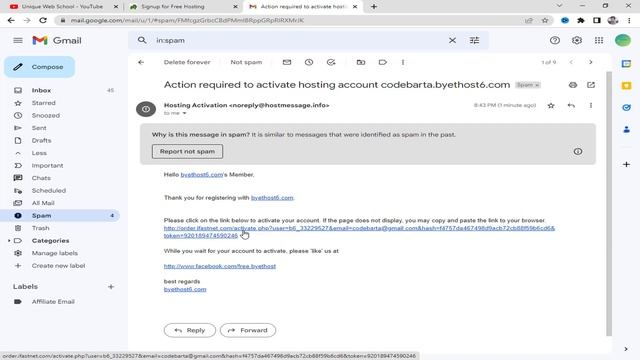Click the Add to Tasks icon

click(x=331, y=62)
